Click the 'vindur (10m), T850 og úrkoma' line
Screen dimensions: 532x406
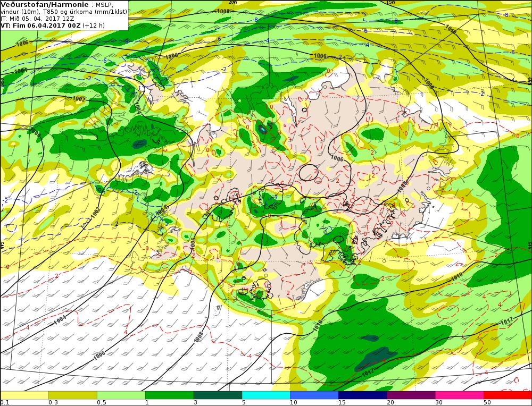point(64,12)
